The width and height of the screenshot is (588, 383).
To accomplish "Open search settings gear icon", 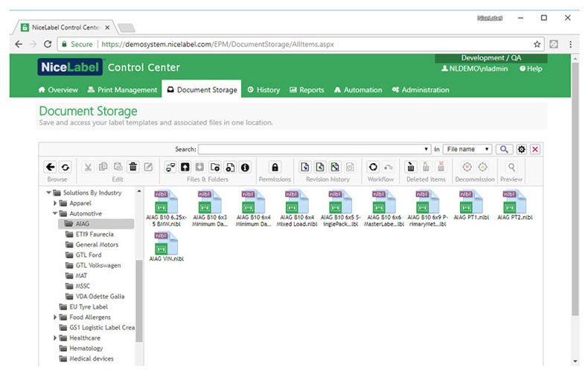I will pos(521,150).
